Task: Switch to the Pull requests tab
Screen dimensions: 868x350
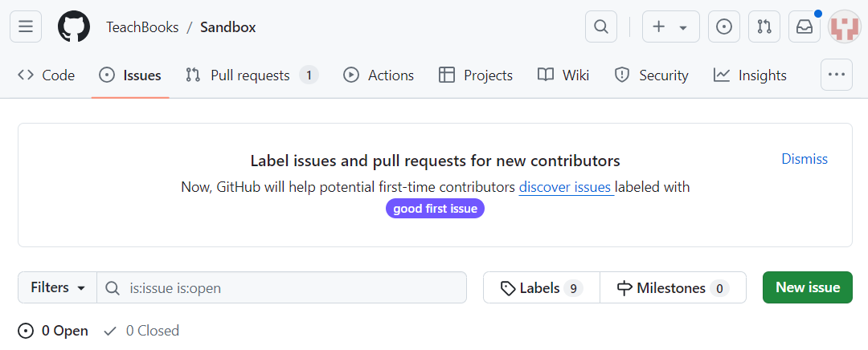Action: (x=251, y=75)
